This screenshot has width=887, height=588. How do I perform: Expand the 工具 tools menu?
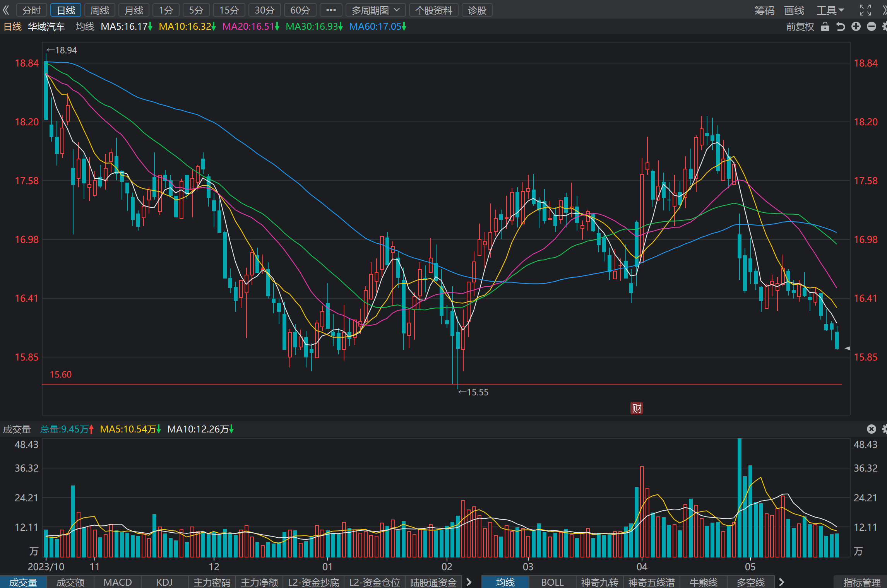(830, 10)
